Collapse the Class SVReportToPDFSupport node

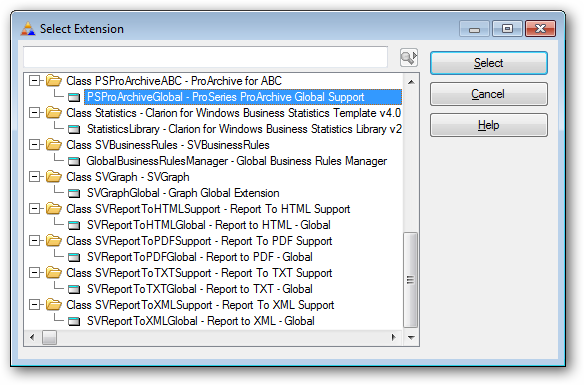[x=35, y=241]
